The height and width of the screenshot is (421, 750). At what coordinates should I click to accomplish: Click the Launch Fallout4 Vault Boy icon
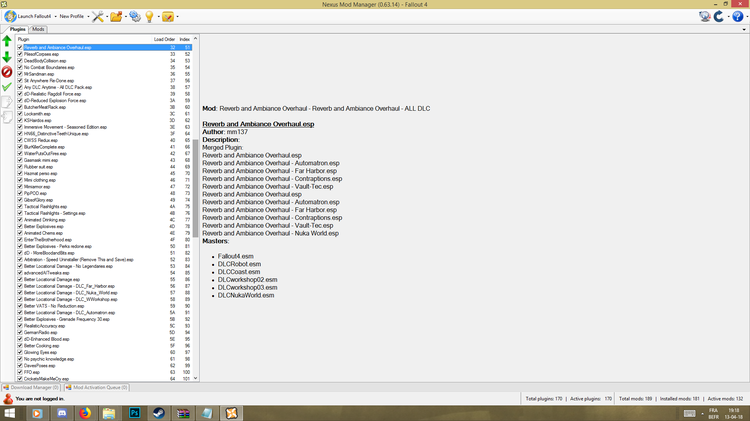click(x=10, y=16)
